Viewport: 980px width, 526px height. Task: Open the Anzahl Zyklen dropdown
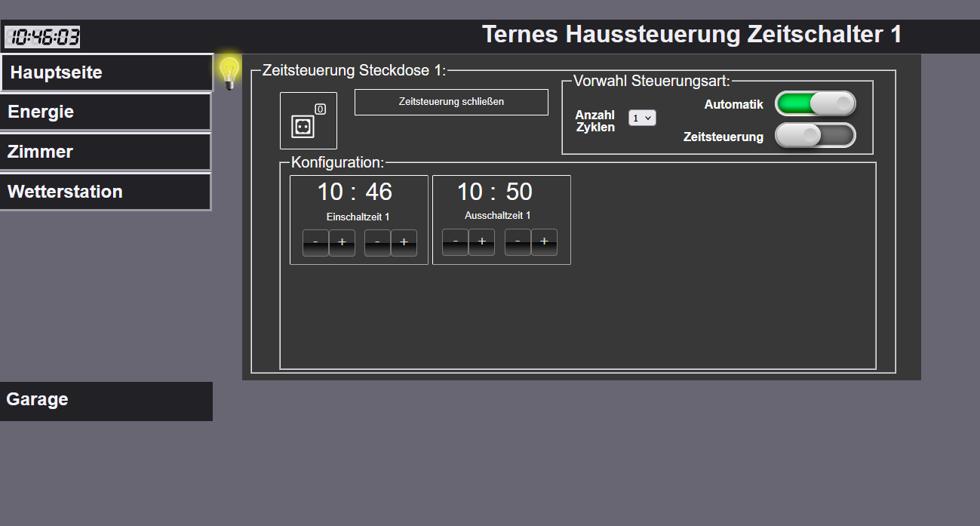[x=642, y=118]
